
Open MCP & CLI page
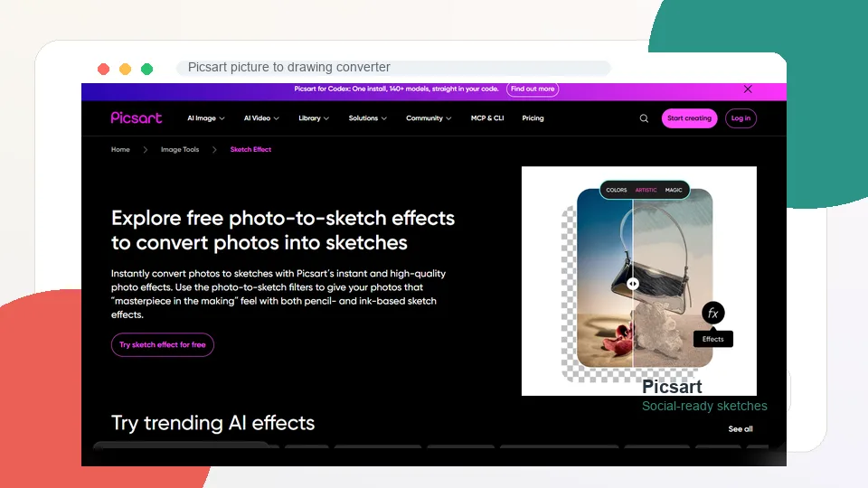[x=487, y=118]
